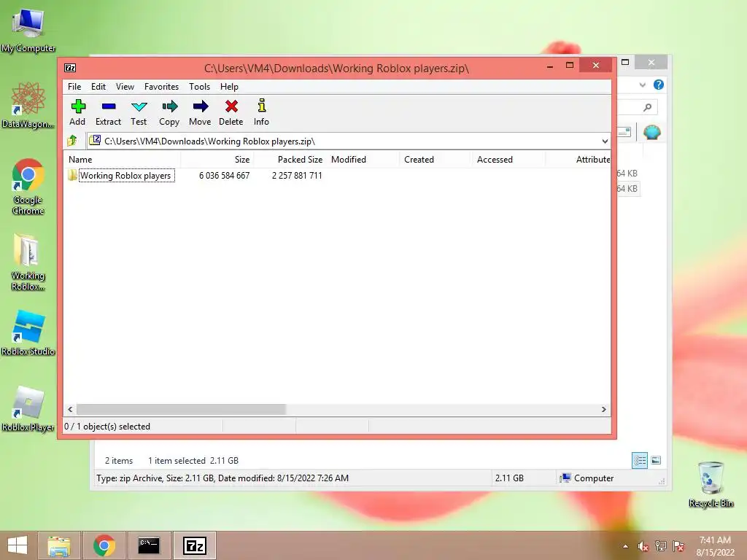Click the Extract toolbar button
The image size is (747, 560).
pyautogui.click(x=108, y=113)
